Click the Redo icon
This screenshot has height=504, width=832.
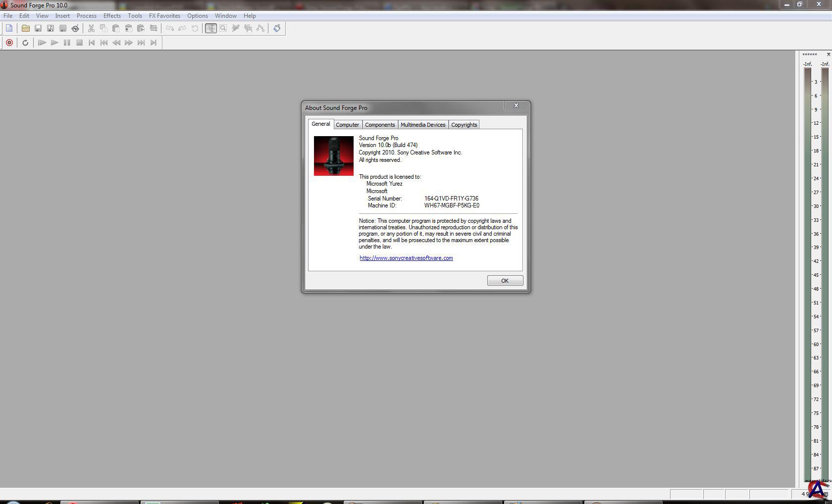pos(182,28)
